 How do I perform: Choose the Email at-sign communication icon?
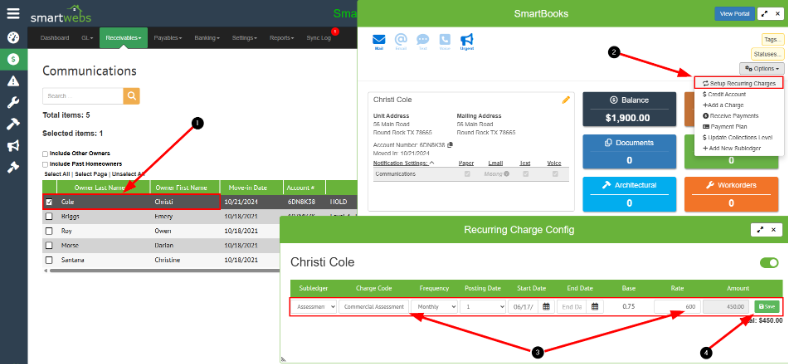(x=401, y=42)
